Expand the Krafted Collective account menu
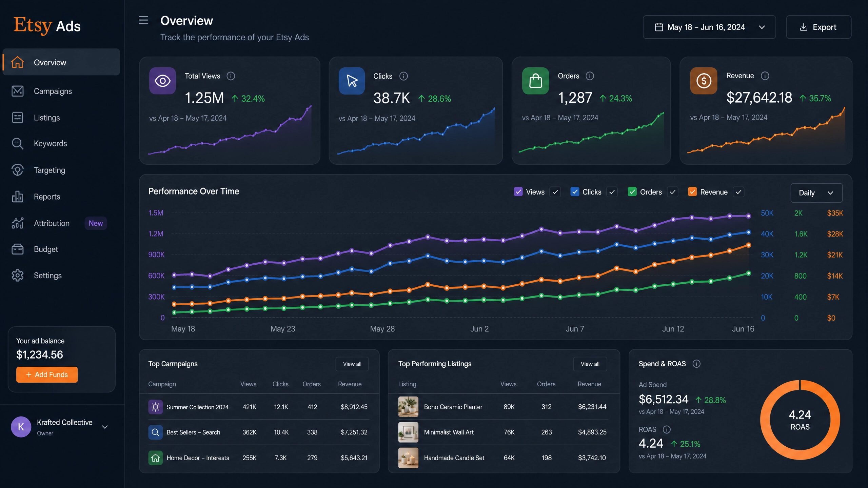 [x=105, y=427]
